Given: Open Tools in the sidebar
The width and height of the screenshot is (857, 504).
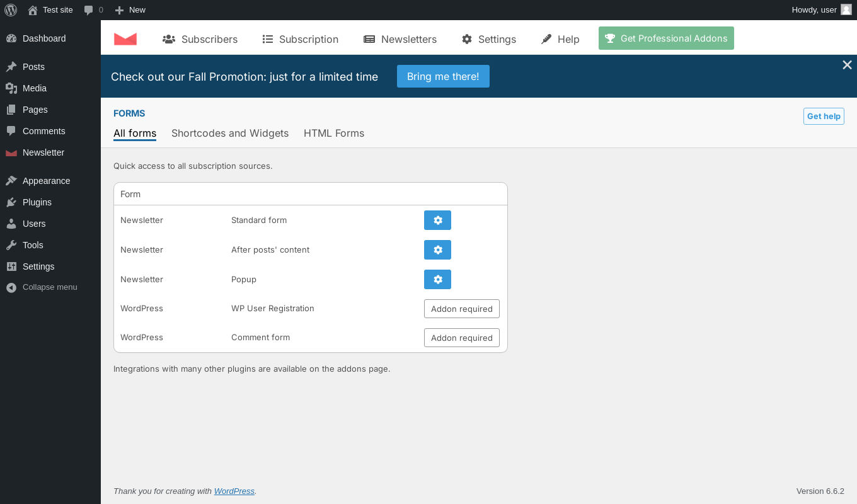Looking at the screenshot, I should (x=50, y=245).
